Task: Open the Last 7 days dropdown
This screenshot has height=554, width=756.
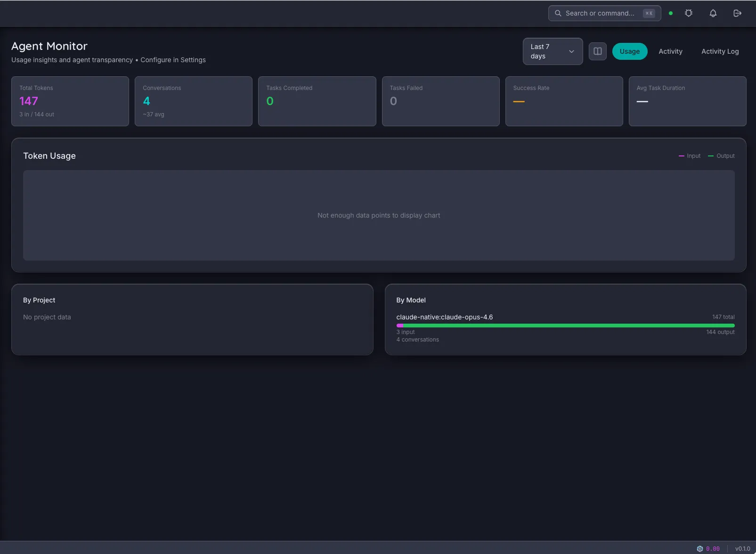Action: 553,51
